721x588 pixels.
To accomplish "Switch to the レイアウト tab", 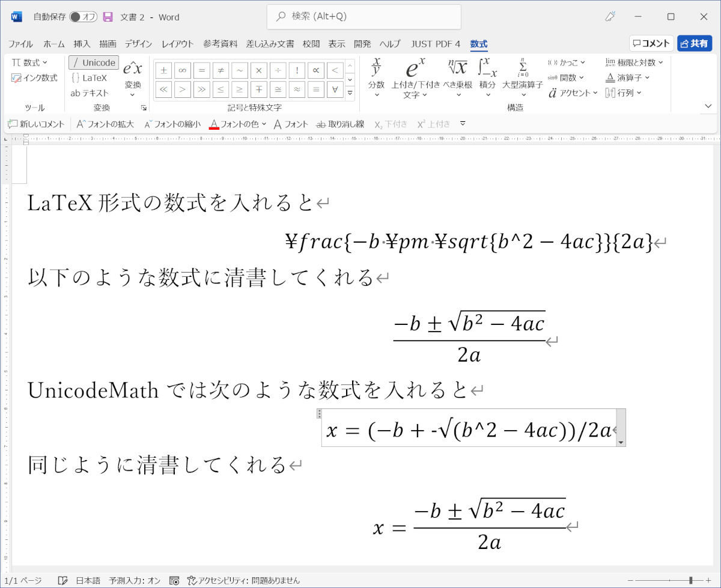I will pos(178,44).
